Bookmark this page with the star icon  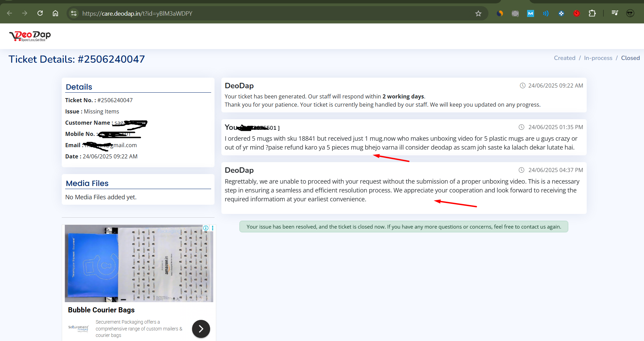click(478, 13)
